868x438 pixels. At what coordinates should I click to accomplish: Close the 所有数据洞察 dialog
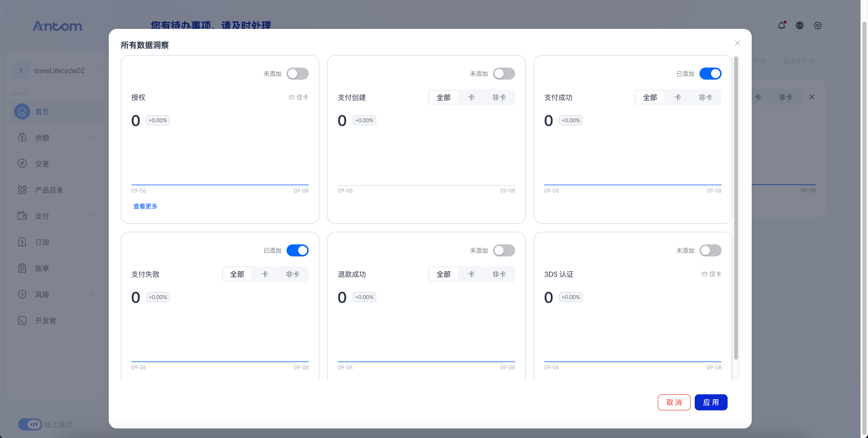(738, 43)
